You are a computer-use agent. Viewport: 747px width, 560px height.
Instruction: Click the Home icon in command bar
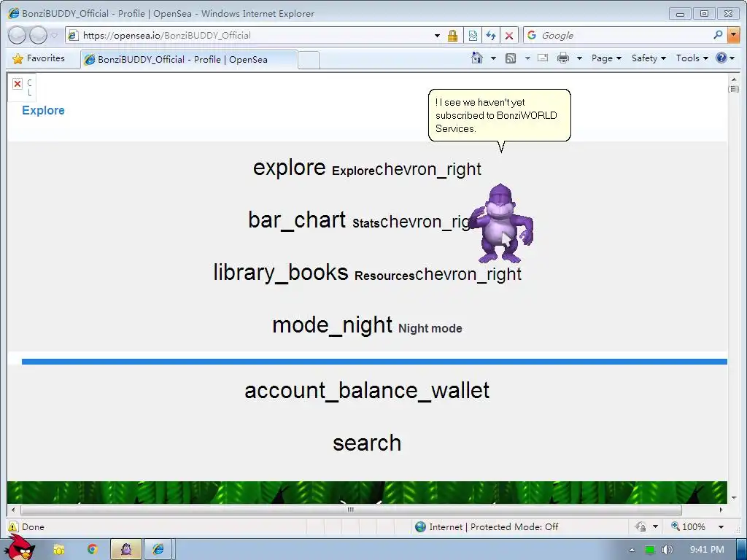pos(477,58)
